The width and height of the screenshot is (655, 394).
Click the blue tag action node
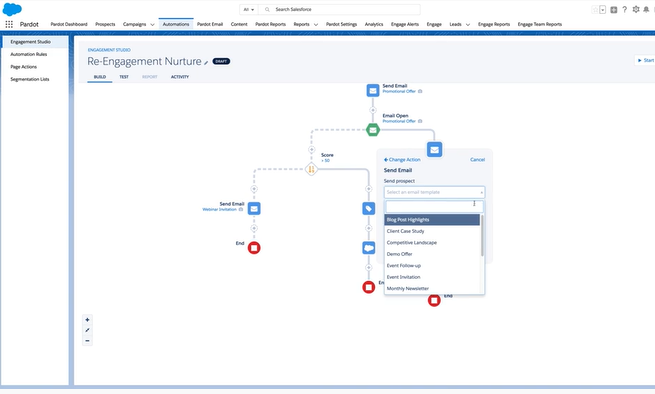(x=368, y=208)
